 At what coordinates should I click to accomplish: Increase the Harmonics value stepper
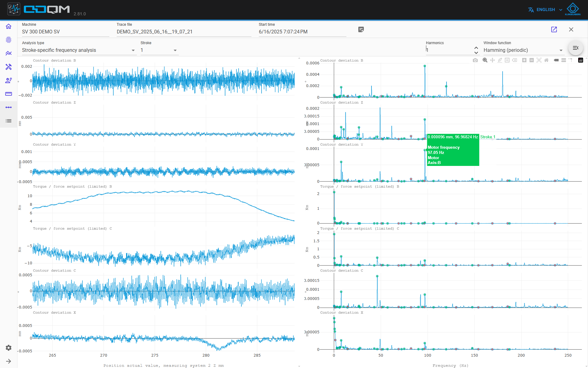[476, 48]
